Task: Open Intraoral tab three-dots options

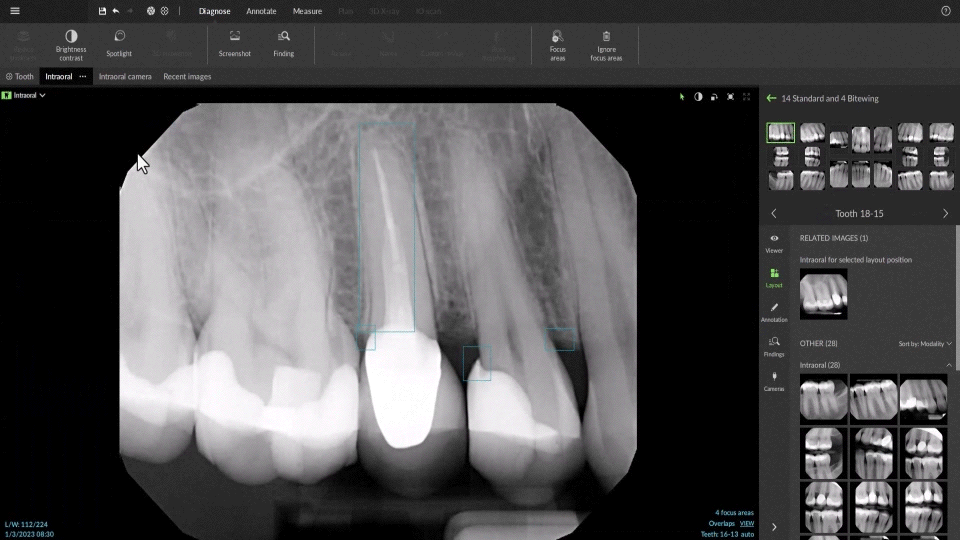Action: coord(83,77)
